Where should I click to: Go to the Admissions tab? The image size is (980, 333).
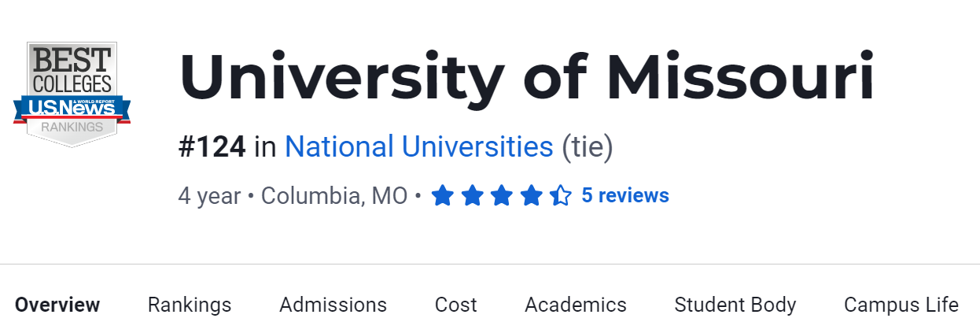click(x=333, y=305)
